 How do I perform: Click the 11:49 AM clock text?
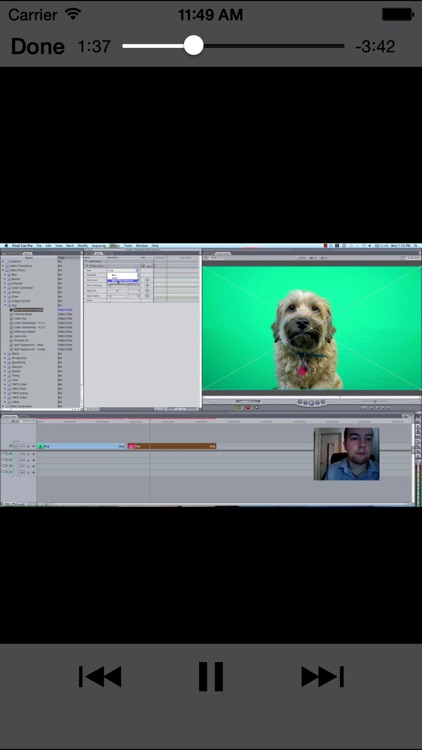(x=211, y=14)
